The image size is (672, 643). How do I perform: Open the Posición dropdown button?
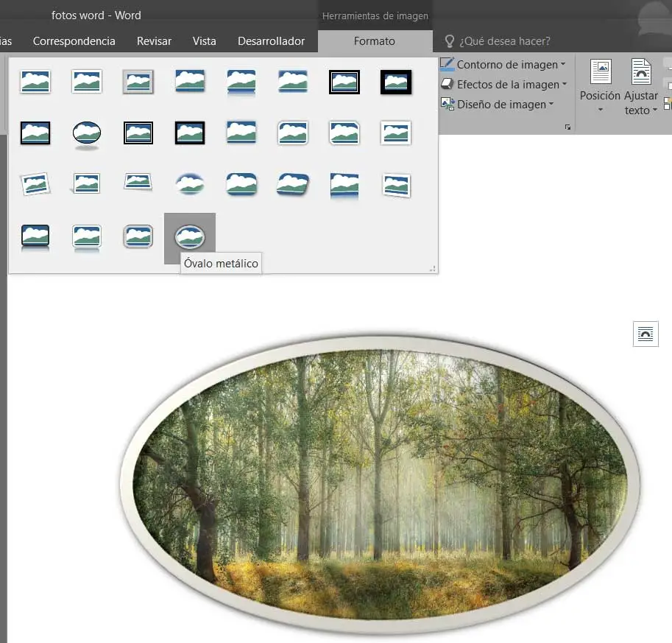(x=600, y=86)
